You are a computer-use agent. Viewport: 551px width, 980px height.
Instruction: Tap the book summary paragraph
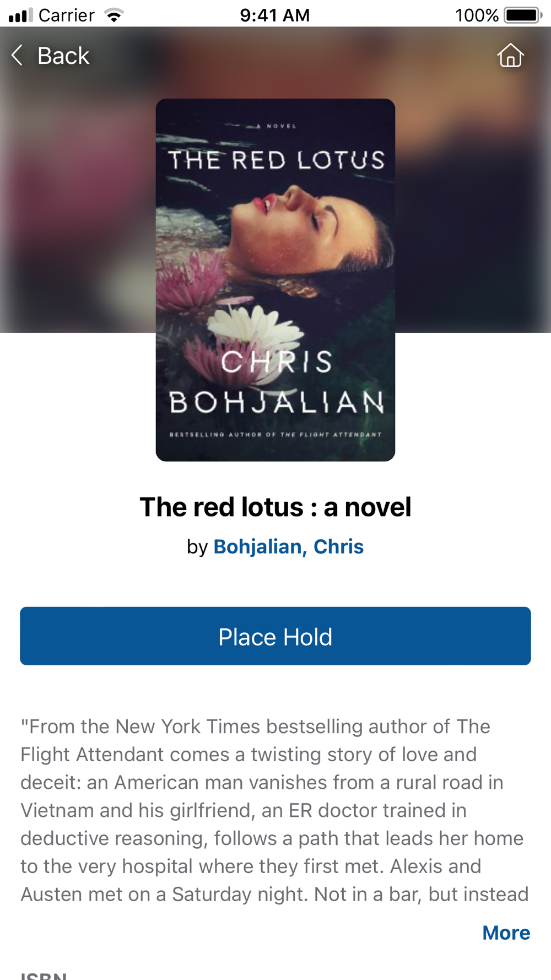tap(275, 810)
